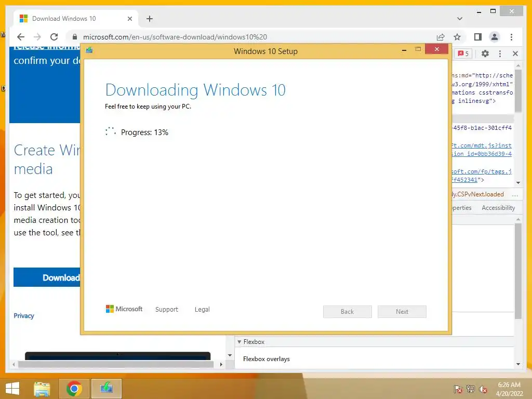
Task: Open Chrome side panel
Action: (478, 37)
